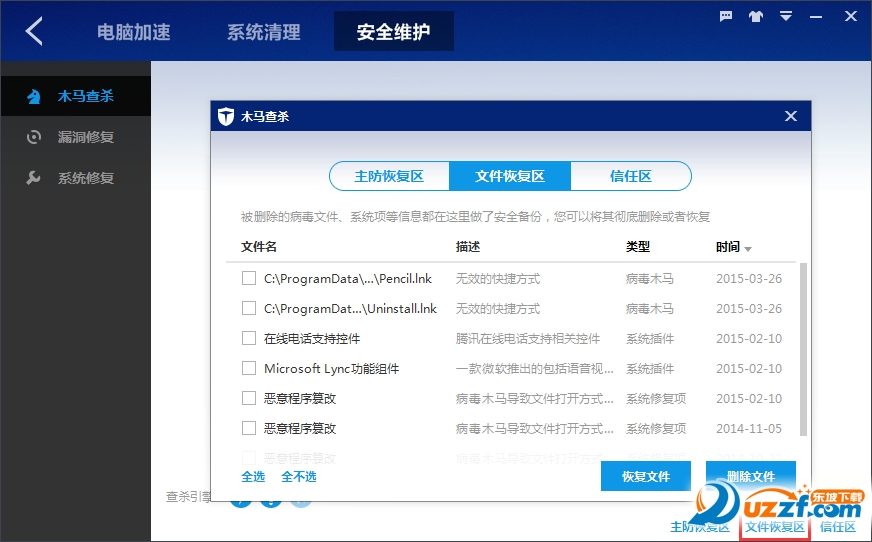The image size is (872, 542).
Task: Close the 木马查杀 dialog
Action: pos(791,117)
